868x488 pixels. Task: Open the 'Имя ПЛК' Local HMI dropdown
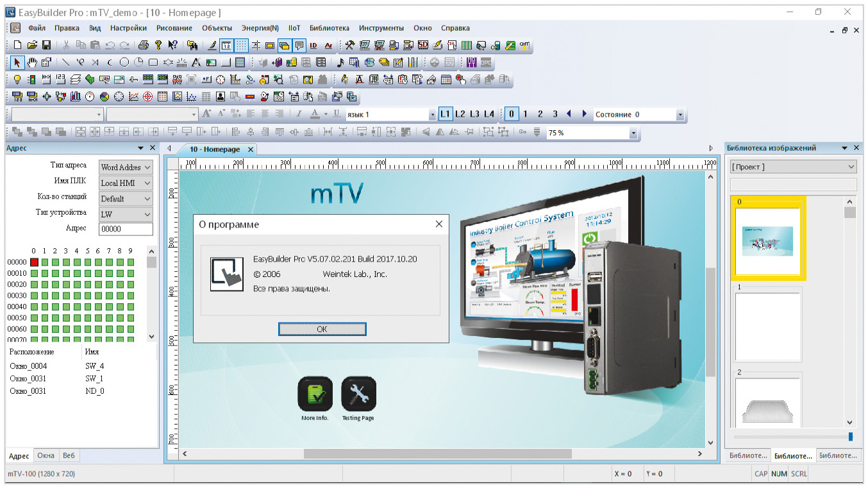(126, 183)
